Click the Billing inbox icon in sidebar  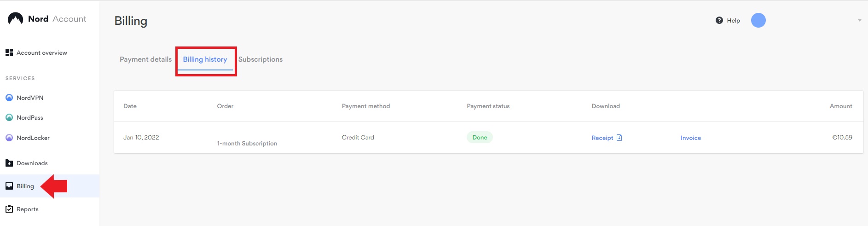pos(9,186)
